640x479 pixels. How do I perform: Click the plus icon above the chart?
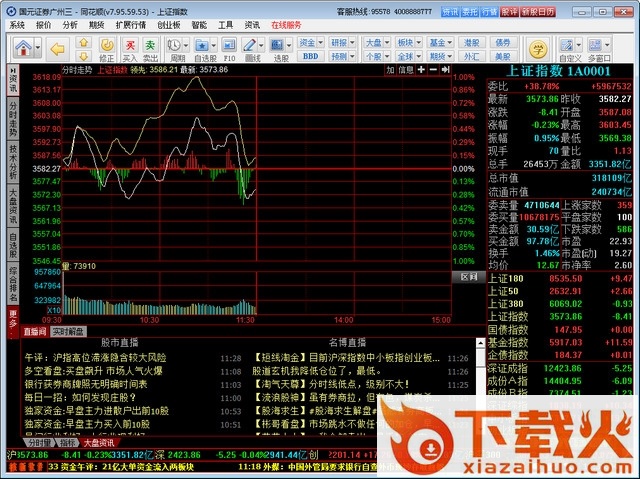(421, 70)
